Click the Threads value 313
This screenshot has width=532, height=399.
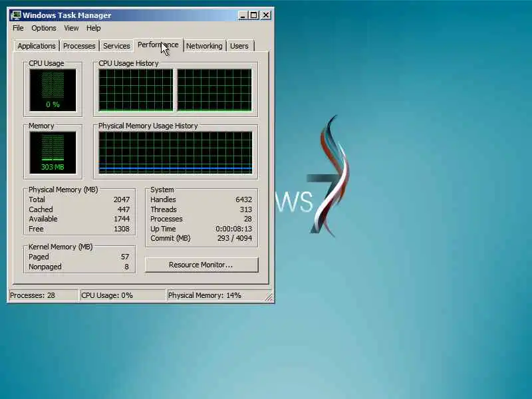coord(245,209)
